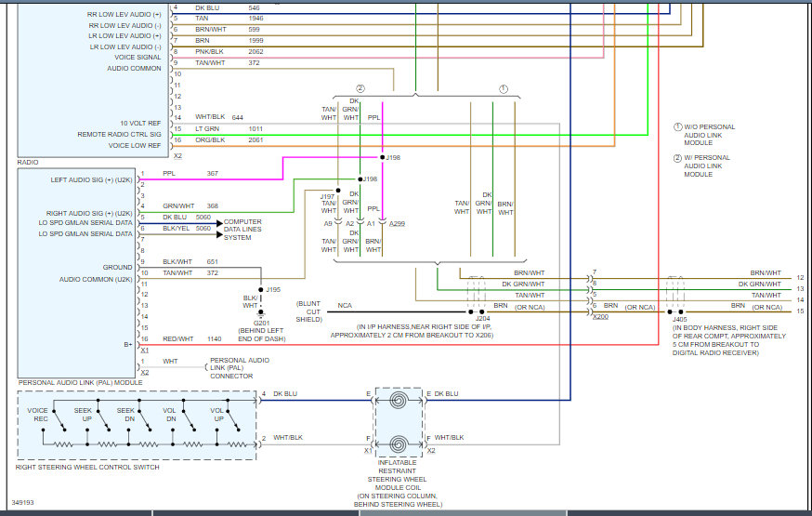Select the J204 splice label
This screenshot has height=516, width=812.
pyautogui.click(x=481, y=319)
